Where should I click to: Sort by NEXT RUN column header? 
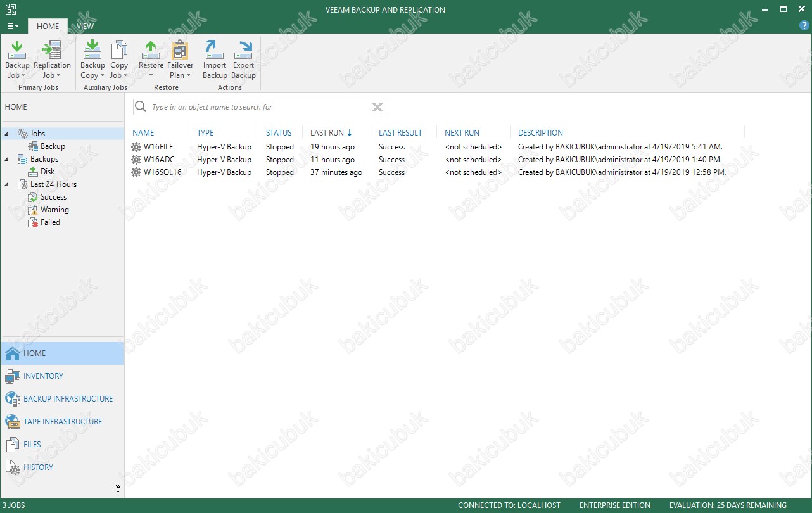(x=462, y=133)
